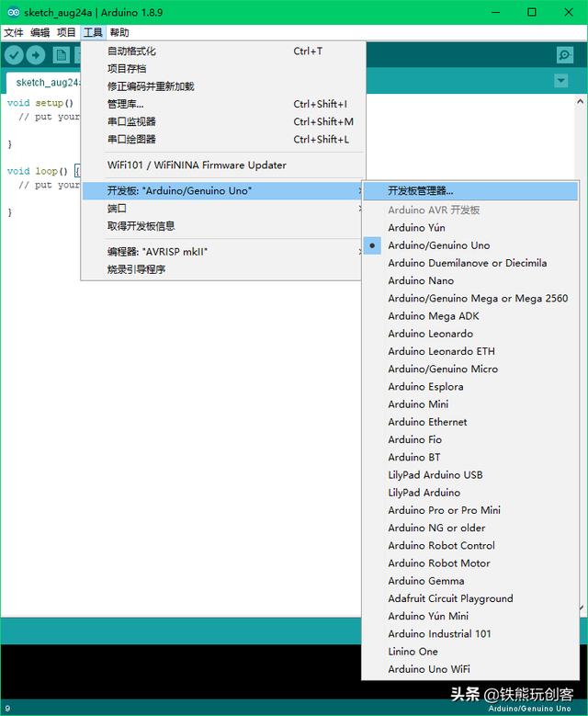Select Arduino Pro or Pro Mini
The width and height of the screenshot is (588, 716).
point(470,510)
